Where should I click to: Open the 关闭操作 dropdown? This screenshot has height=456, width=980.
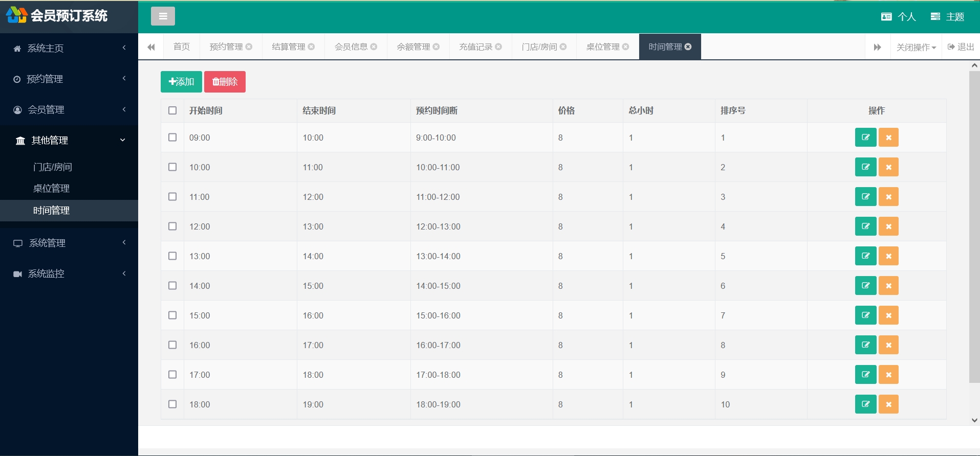click(916, 47)
